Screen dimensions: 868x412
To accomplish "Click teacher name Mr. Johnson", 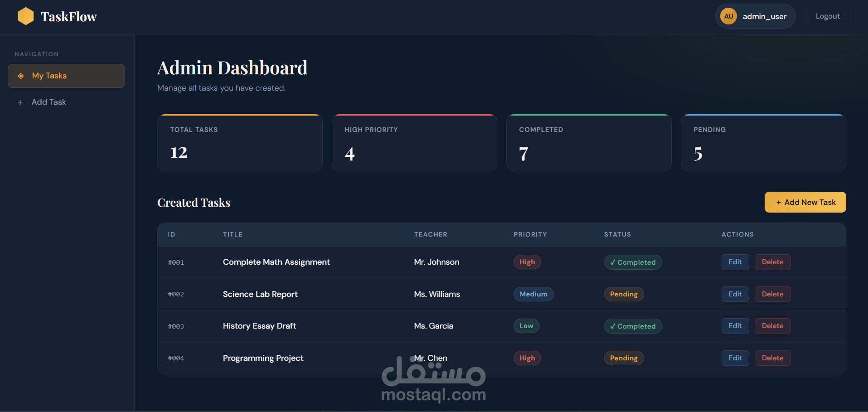I will click(x=436, y=262).
